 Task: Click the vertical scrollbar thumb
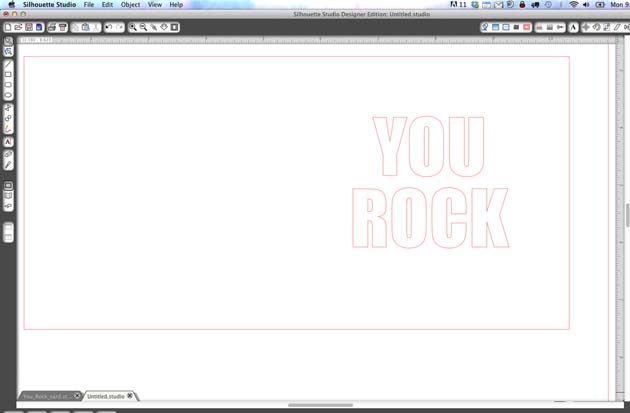627,215
